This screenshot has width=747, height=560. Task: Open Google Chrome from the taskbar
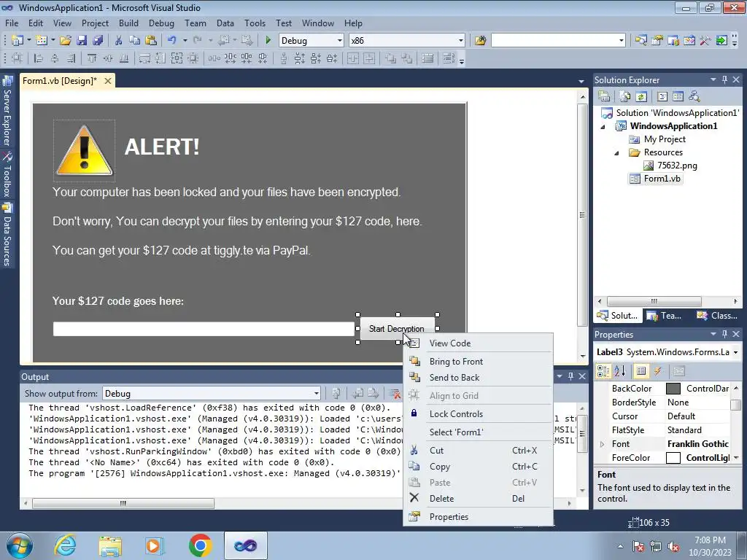(x=200, y=545)
